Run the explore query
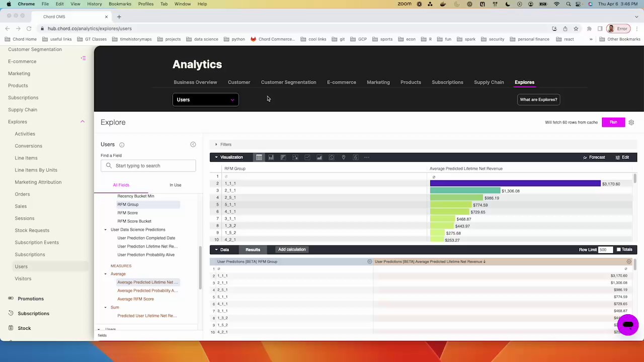The height and width of the screenshot is (362, 644). pos(613,122)
